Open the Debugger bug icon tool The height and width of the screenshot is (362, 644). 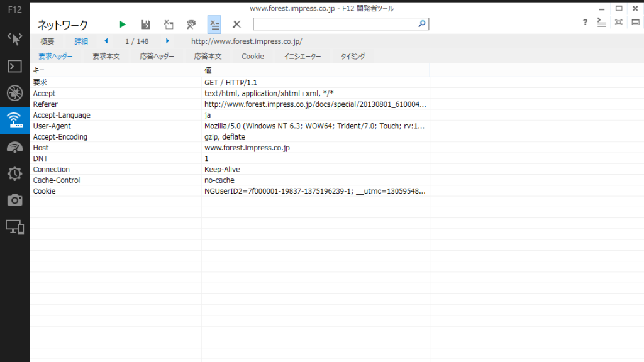click(15, 93)
